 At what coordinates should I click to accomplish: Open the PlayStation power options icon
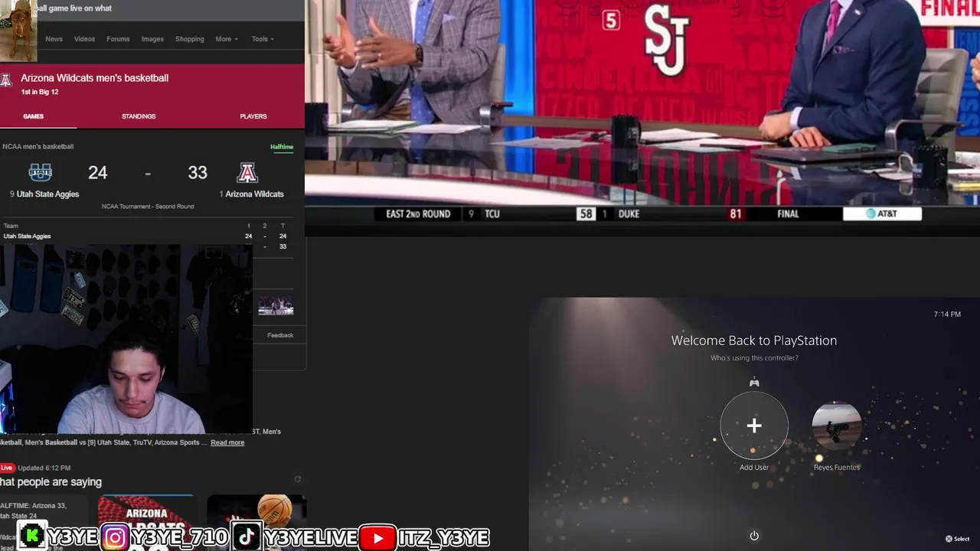pos(754,536)
